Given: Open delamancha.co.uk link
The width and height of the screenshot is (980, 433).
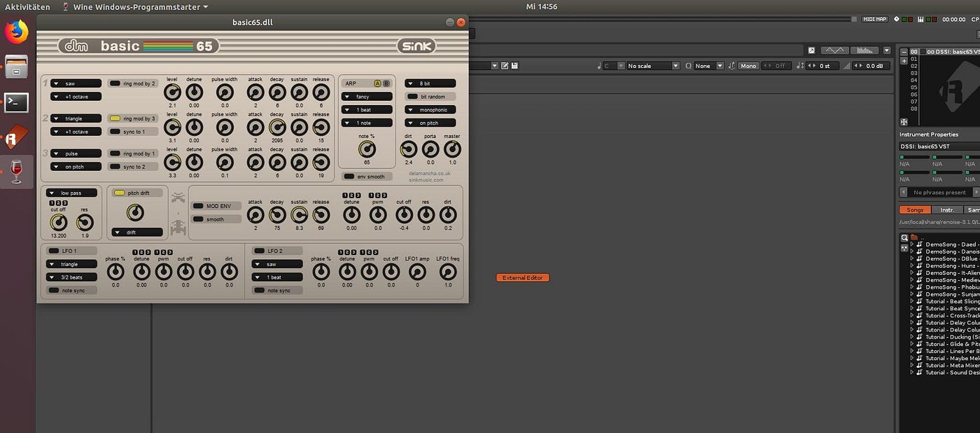Looking at the screenshot, I should coord(430,173).
